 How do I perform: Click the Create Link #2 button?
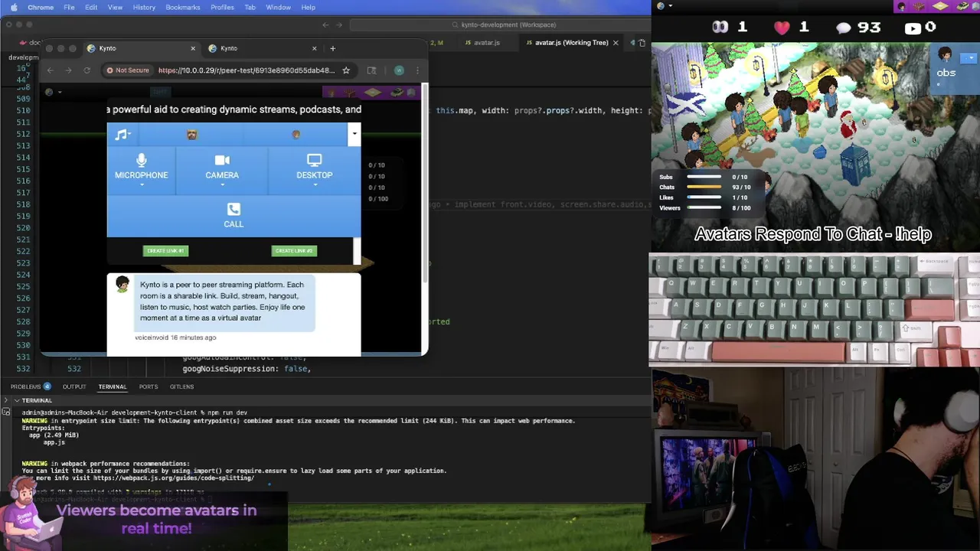click(x=294, y=250)
